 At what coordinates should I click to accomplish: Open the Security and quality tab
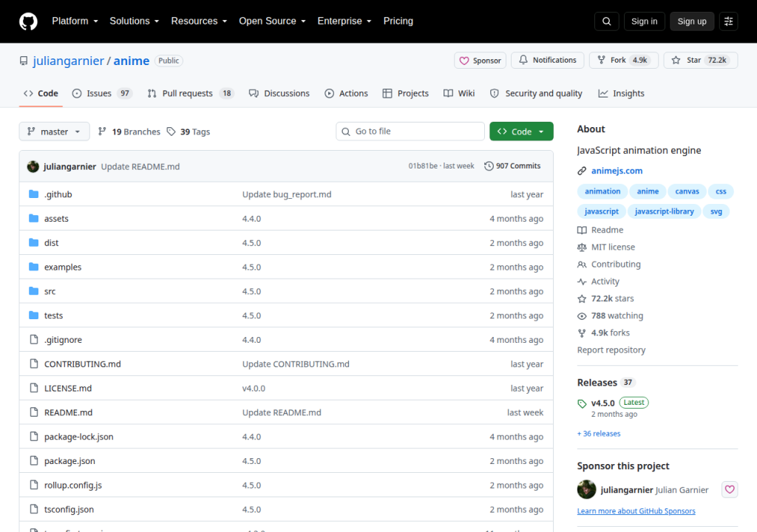coord(536,94)
